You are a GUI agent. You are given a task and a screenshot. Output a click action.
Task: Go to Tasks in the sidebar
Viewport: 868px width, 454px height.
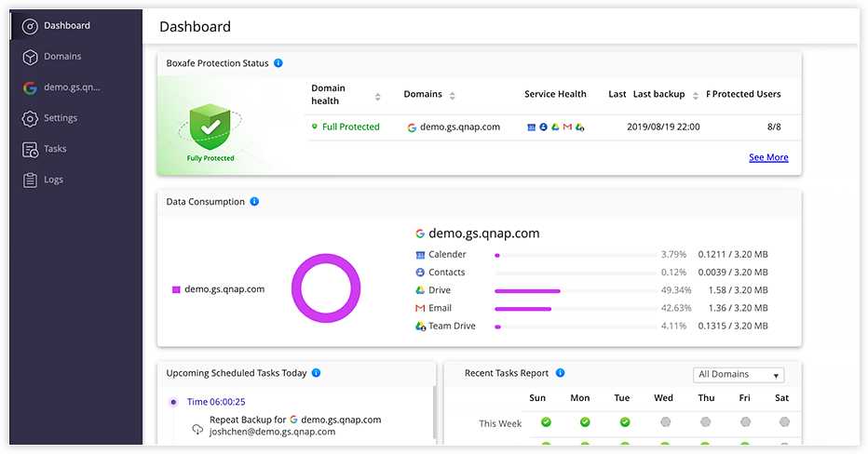(55, 149)
